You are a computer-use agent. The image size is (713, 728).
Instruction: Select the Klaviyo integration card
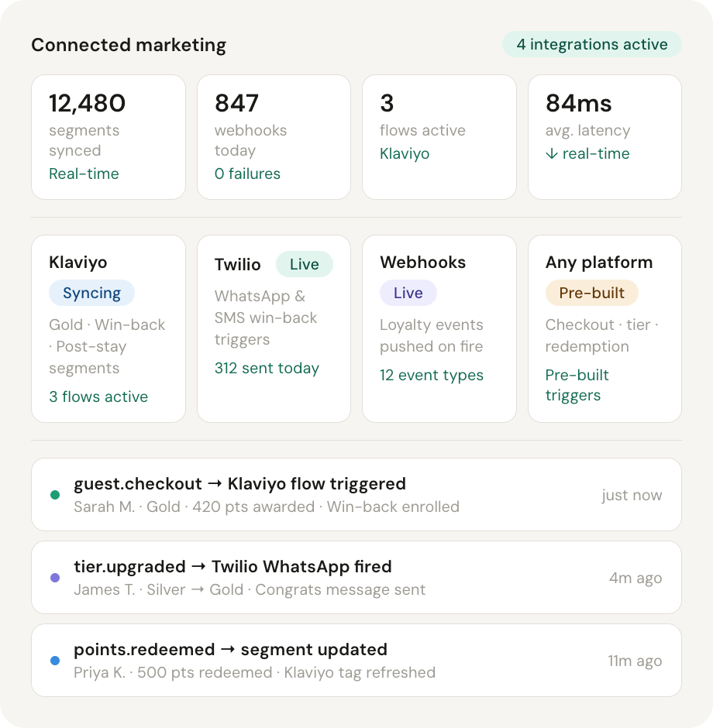tap(108, 328)
